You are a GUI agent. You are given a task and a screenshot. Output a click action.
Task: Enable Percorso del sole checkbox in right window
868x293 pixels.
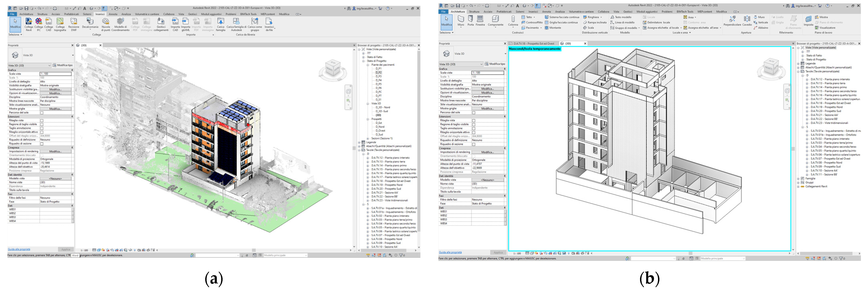473,113
